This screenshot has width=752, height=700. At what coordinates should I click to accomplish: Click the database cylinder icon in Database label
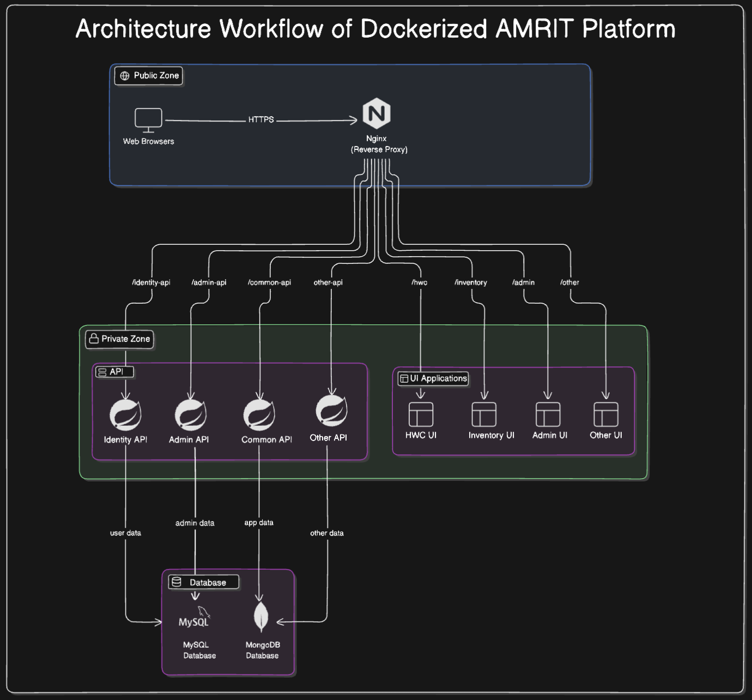pos(176,582)
